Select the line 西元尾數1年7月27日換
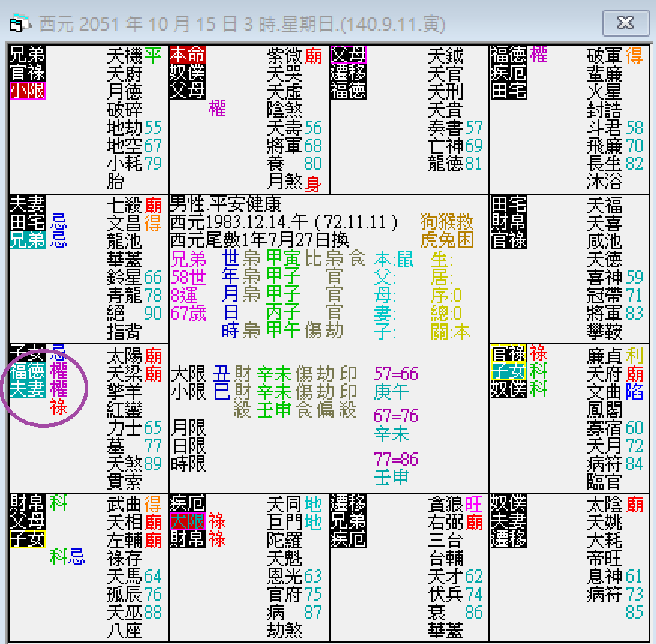The height and width of the screenshot is (644, 656). click(260, 240)
